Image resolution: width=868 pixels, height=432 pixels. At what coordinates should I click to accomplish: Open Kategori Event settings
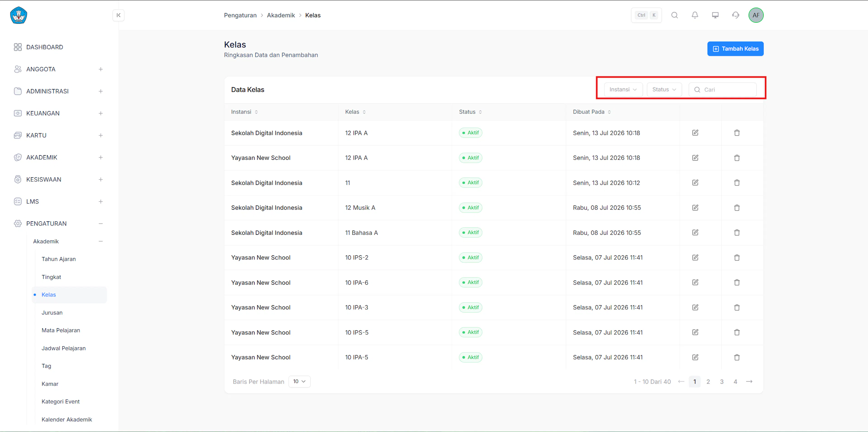pyautogui.click(x=61, y=401)
